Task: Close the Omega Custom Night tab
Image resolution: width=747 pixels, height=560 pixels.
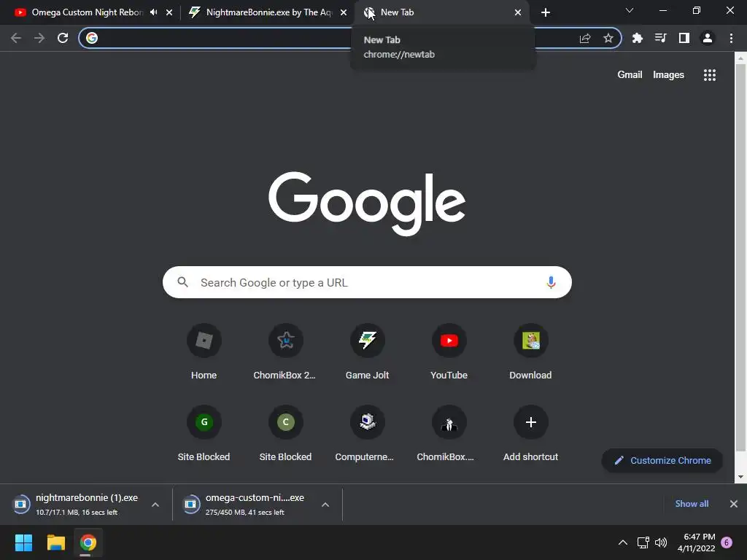Action: pos(169,12)
